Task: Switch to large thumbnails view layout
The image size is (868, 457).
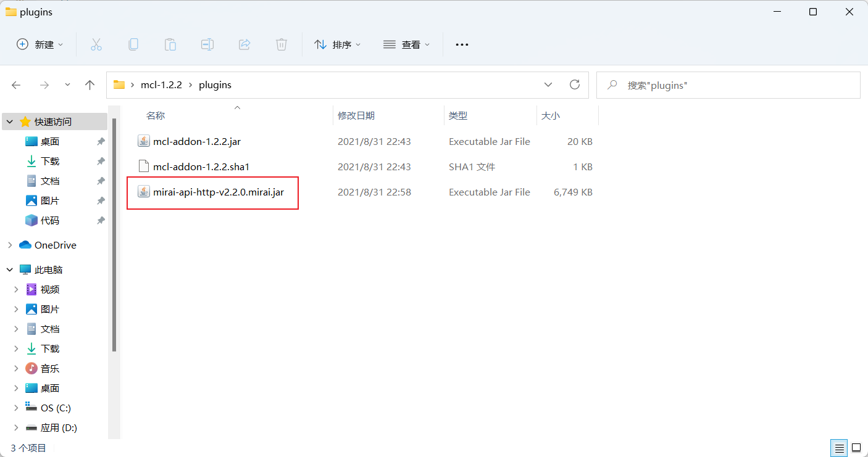Action: [x=856, y=448]
